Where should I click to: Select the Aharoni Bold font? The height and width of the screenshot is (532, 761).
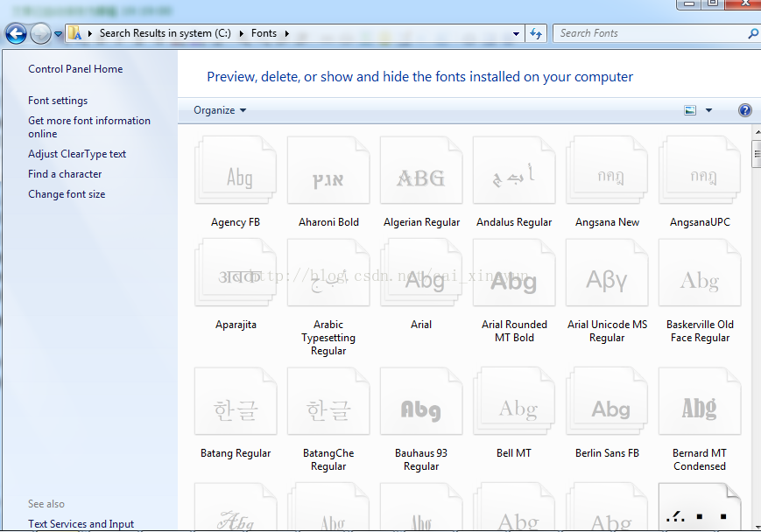pos(328,182)
